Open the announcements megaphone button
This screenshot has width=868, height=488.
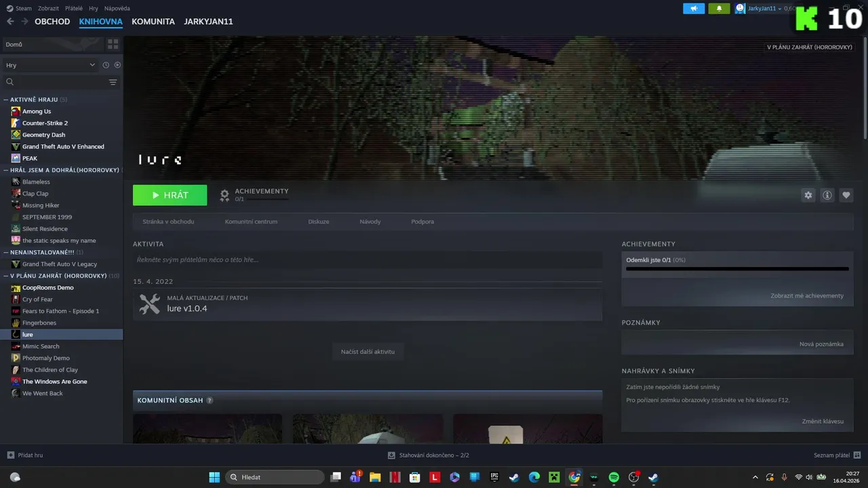coord(694,8)
